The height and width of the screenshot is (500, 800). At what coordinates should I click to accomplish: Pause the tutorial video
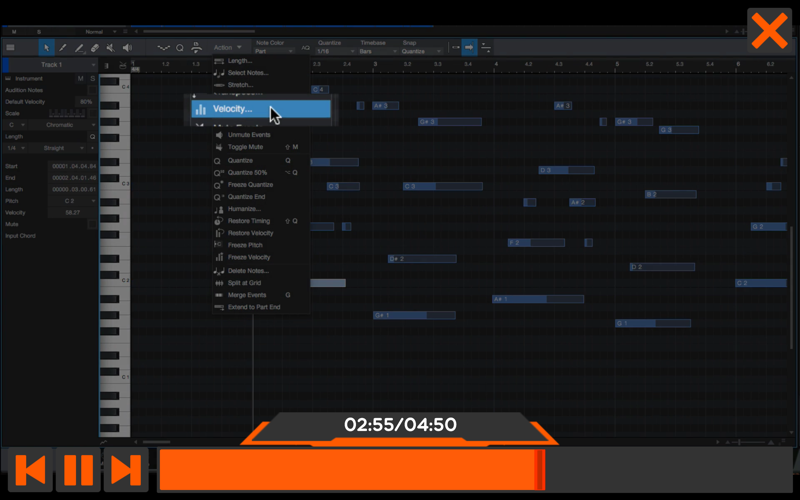tap(78, 470)
